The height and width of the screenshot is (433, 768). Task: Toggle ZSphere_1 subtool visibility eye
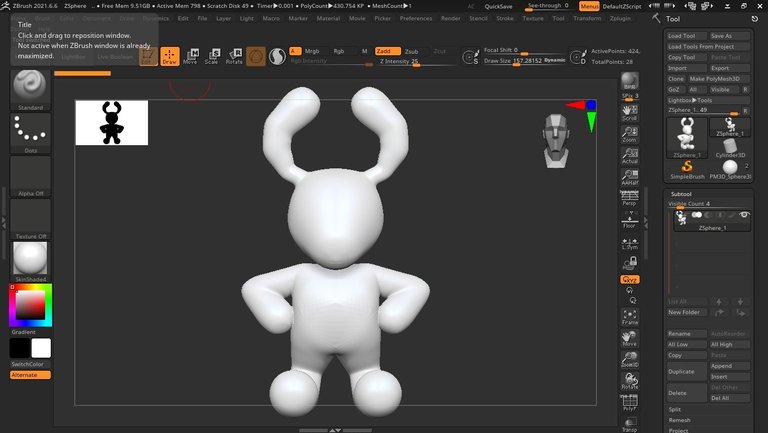point(744,215)
